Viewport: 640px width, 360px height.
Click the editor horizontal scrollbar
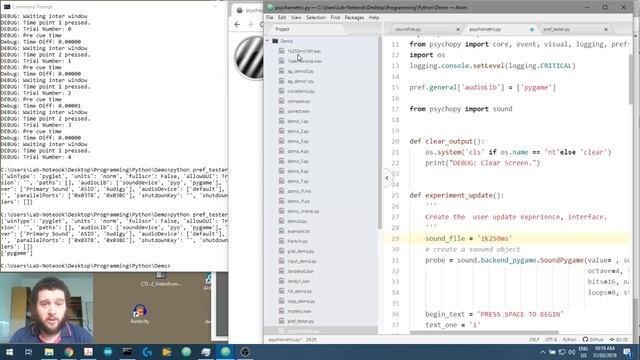click(x=484, y=333)
